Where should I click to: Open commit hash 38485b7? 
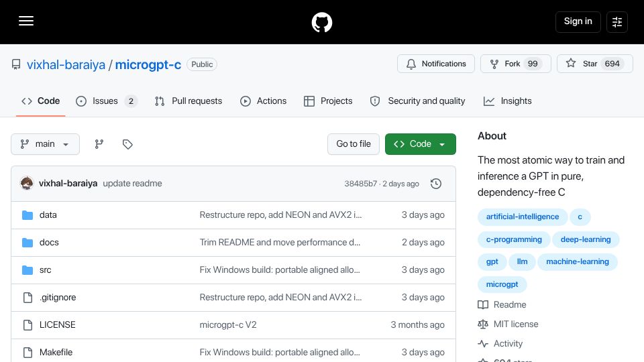tap(360, 184)
